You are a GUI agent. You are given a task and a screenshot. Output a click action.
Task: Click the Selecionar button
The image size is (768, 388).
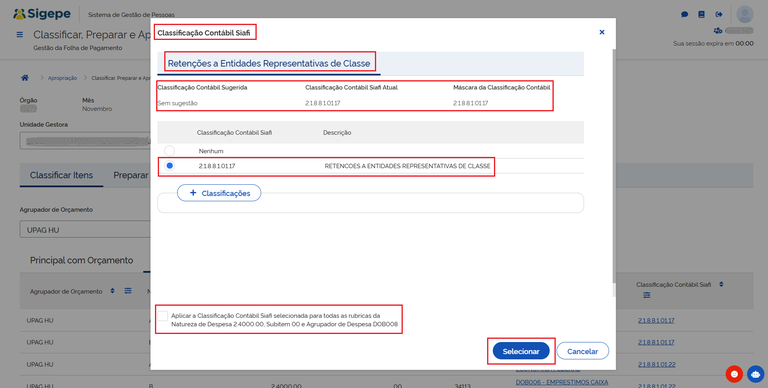(x=521, y=351)
